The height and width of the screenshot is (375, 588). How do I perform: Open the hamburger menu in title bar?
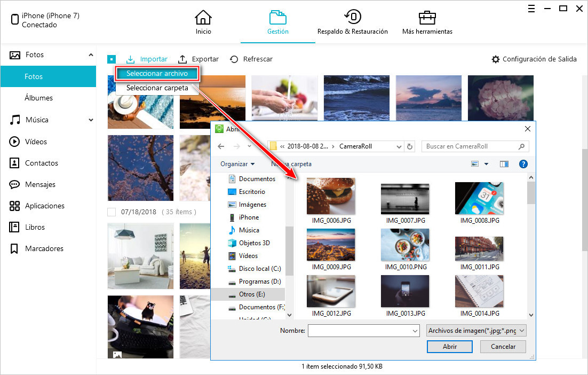point(531,9)
